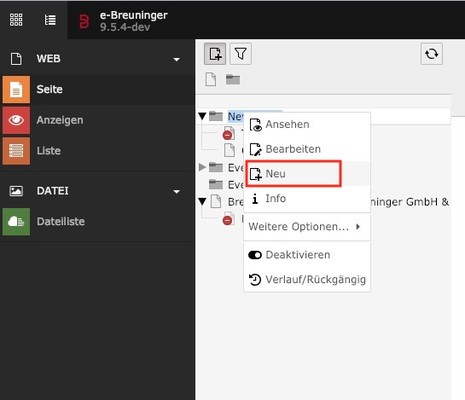This screenshot has height=400, width=465.
Task: Click the page tree list icon in top bar
Action: pyautogui.click(x=50, y=20)
